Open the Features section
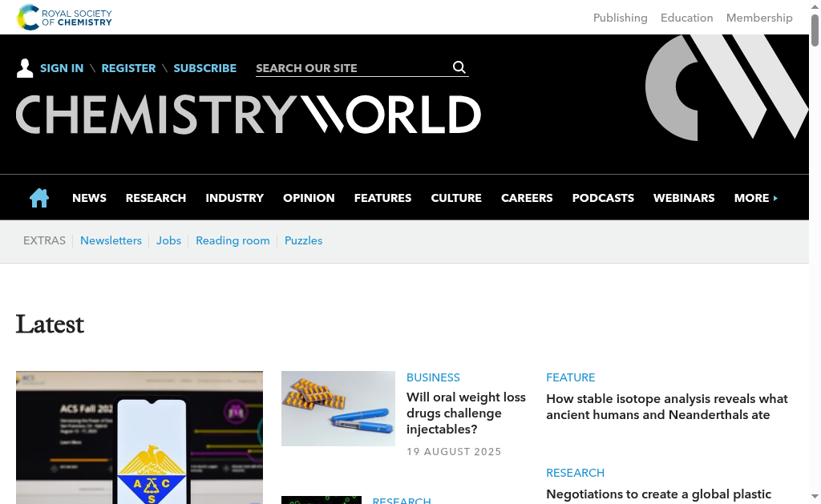This screenshot has width=821, height=504. pyautogui.click(x=382, y=198)
